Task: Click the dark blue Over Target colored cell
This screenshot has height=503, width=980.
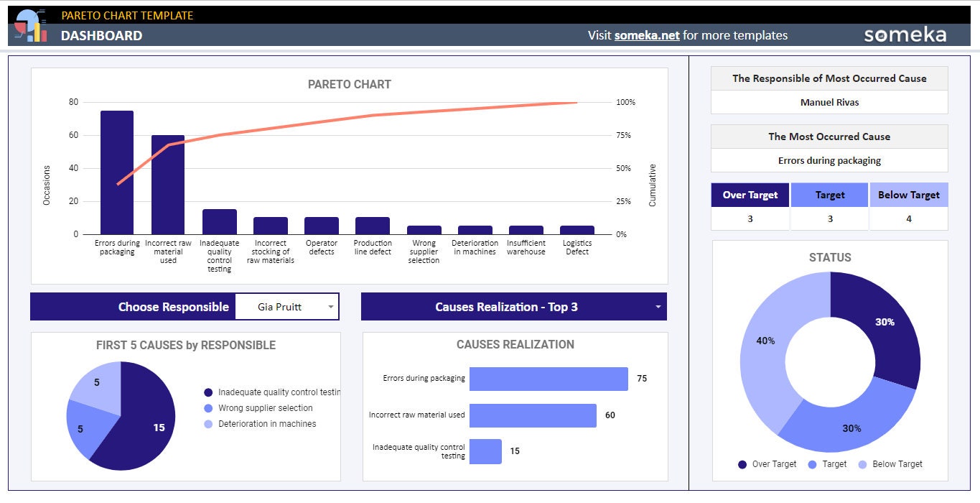Action: coord(750,194)
